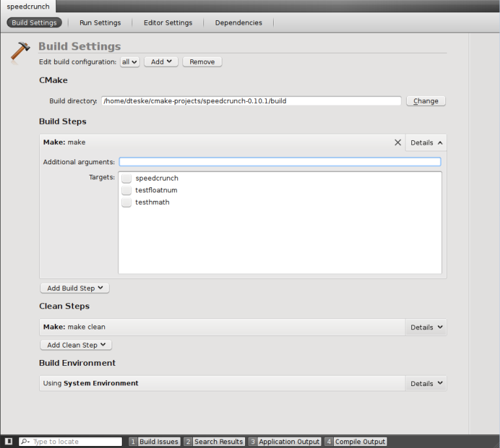Open pane number 4 Compile Output
The height and width of the screenshot is (448, 500).
[355, 441]
